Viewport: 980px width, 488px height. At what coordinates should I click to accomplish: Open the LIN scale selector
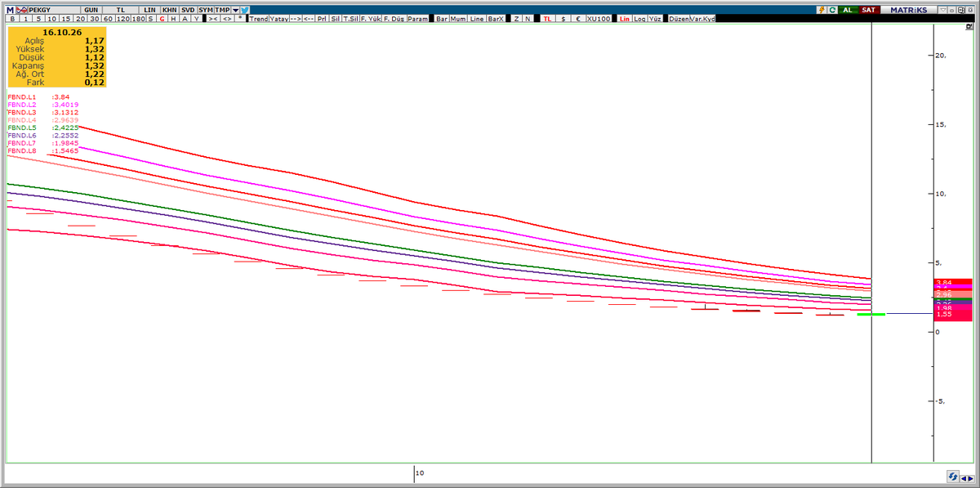coord(149,9)
